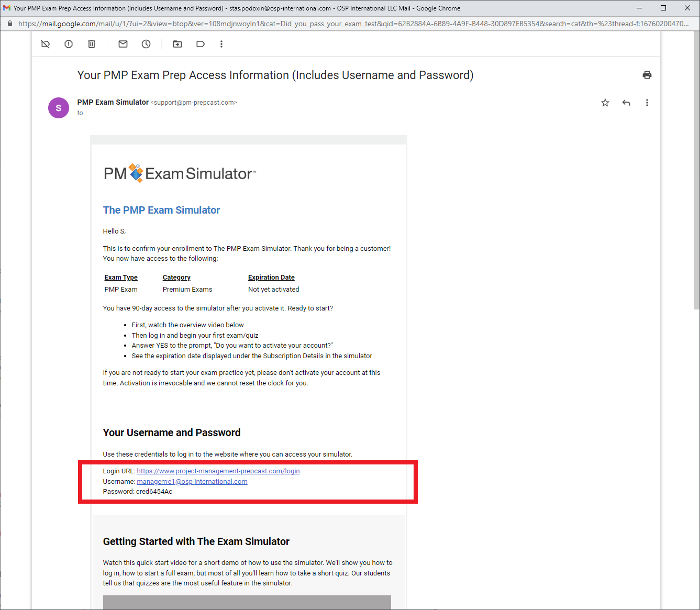Click Getting Started with The Exam Simulator heading
Image resolution: width=700 pixels, height=610 pixels.
click(x=196, y=541)
